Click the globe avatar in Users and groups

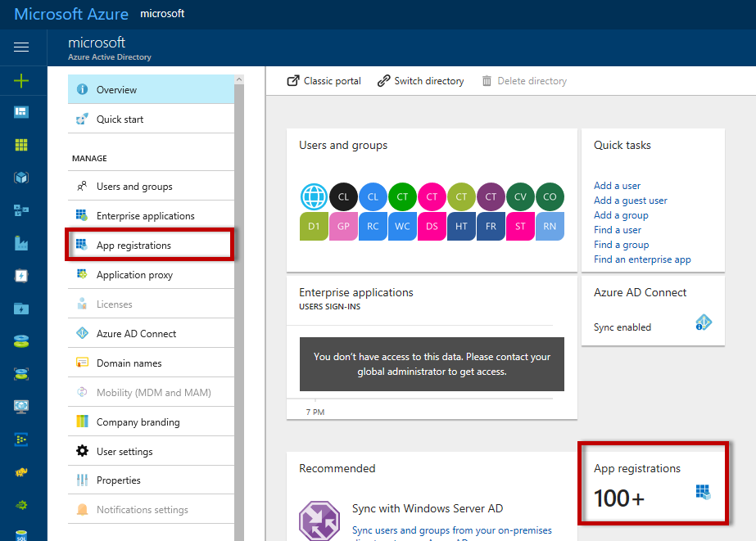coord(314,196)
